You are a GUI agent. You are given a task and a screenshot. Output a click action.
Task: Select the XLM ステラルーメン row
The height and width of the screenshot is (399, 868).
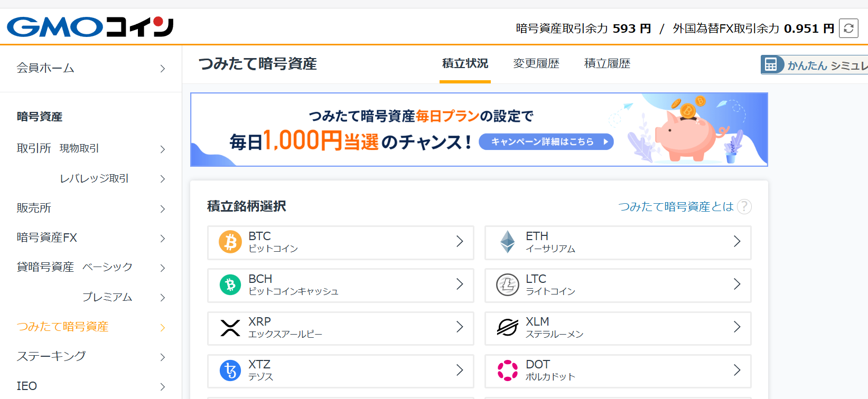pyautogui.click(x=618, y=328)
